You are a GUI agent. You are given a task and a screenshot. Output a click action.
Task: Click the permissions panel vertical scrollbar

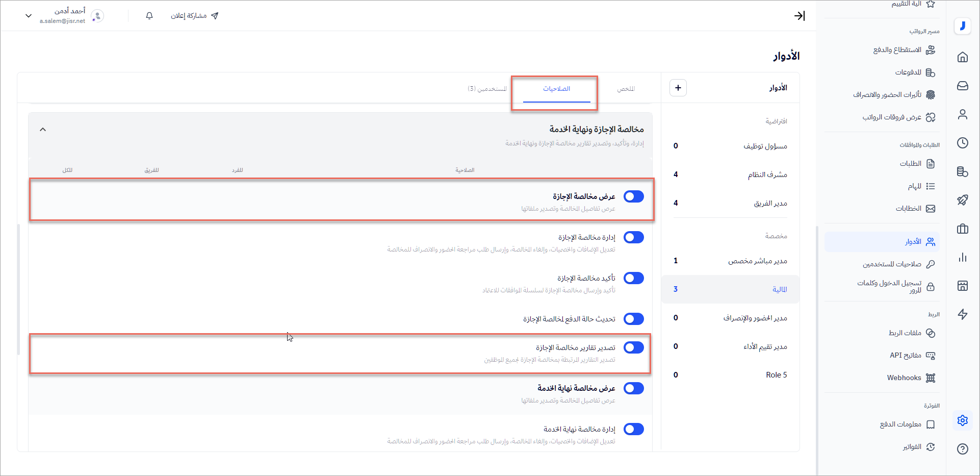coord(18,289)
